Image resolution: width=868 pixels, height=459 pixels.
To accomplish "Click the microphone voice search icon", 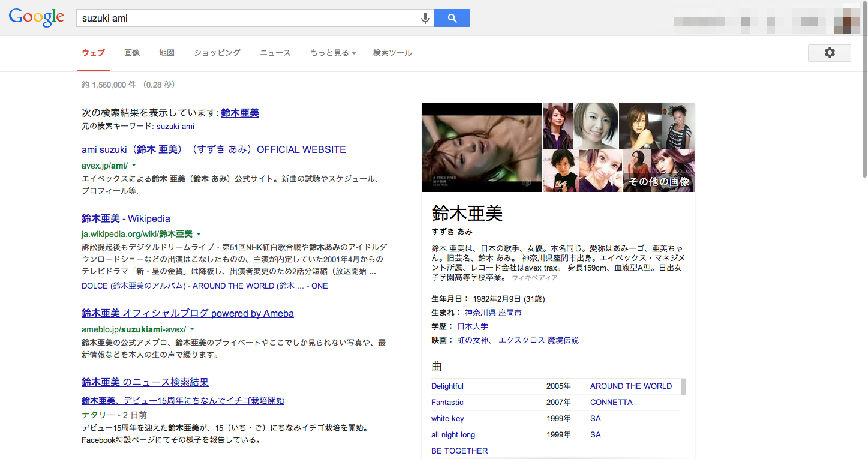I will (425, 18).
